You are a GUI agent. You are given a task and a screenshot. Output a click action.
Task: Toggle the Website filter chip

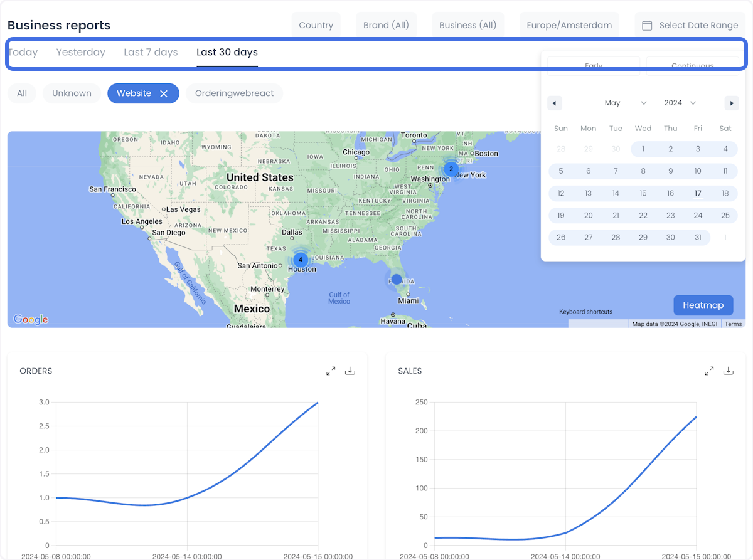click(143, 93)
